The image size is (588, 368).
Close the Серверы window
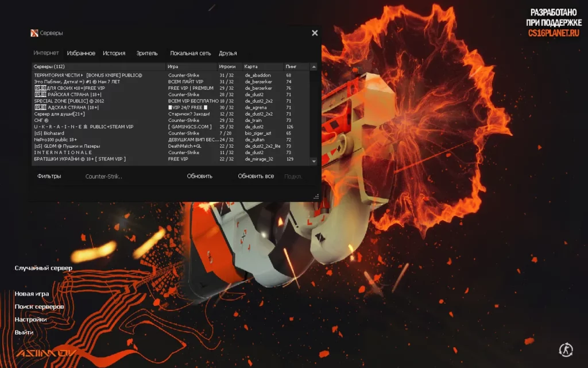click(315, 33)
